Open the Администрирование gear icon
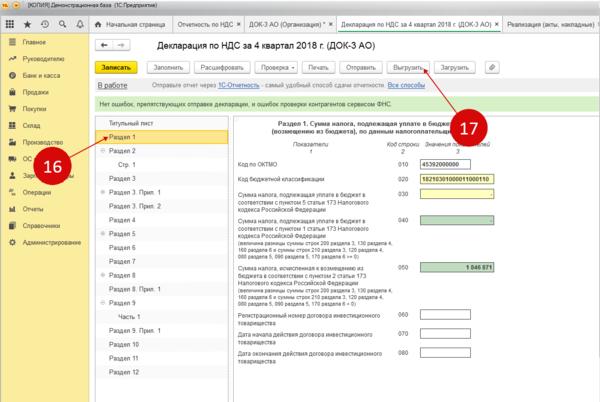Image resolution: width=600 pixels, height=402 pixels. point(10,242)
